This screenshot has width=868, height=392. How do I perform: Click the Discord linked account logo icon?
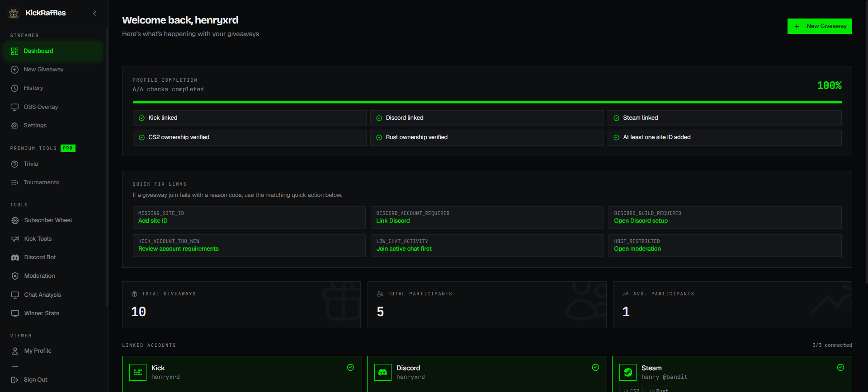coord(383,373)
